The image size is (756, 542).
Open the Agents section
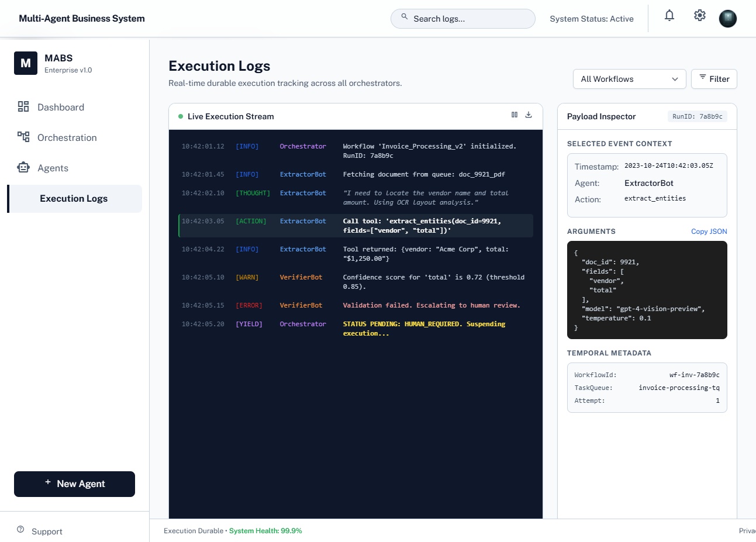tap(74, 168)
